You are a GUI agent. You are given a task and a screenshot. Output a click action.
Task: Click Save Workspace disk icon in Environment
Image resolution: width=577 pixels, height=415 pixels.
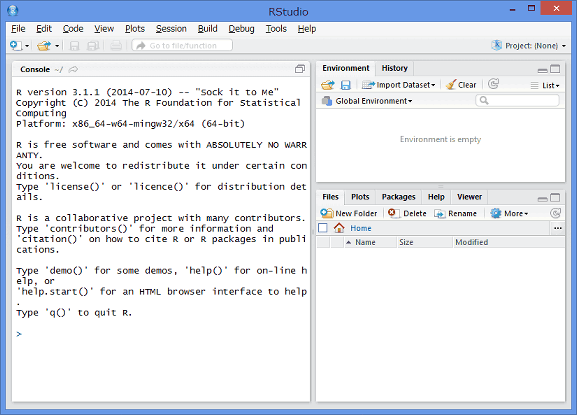click(x=346, y=85)
